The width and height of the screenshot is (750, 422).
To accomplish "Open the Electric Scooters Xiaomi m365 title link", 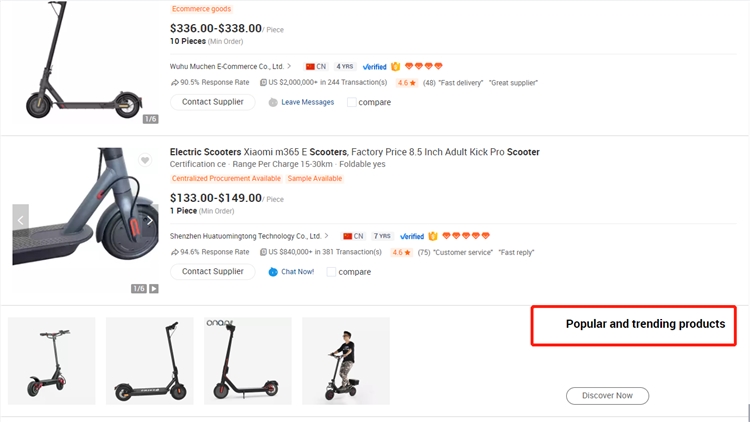I will 354,152.
